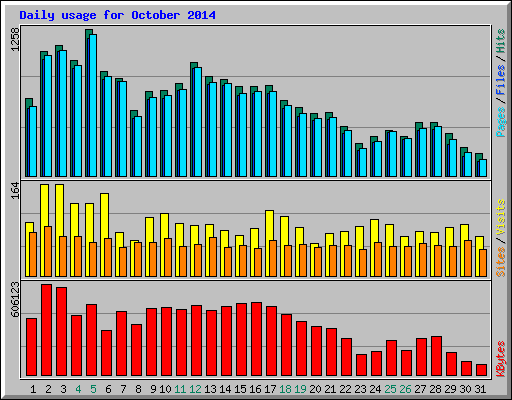Click the KBytes legend label
The image size is (512, 400).
pos(501,359)
